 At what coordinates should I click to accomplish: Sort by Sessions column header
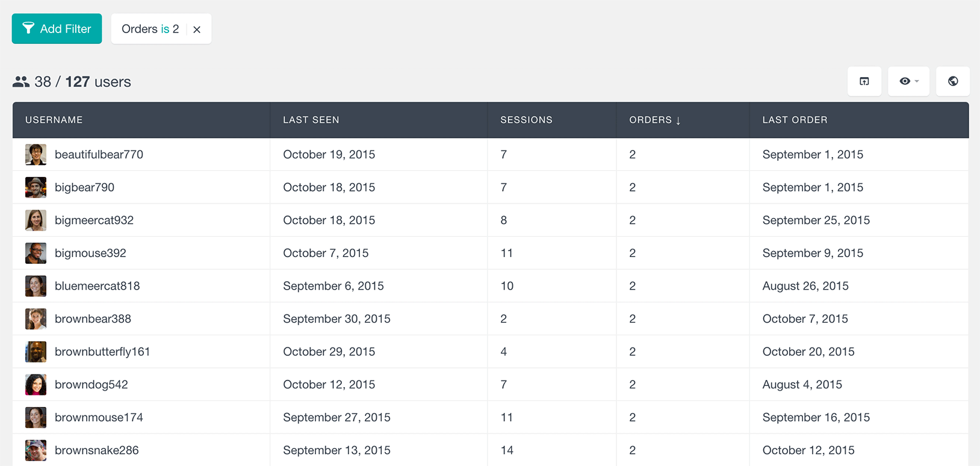[526, 120]
